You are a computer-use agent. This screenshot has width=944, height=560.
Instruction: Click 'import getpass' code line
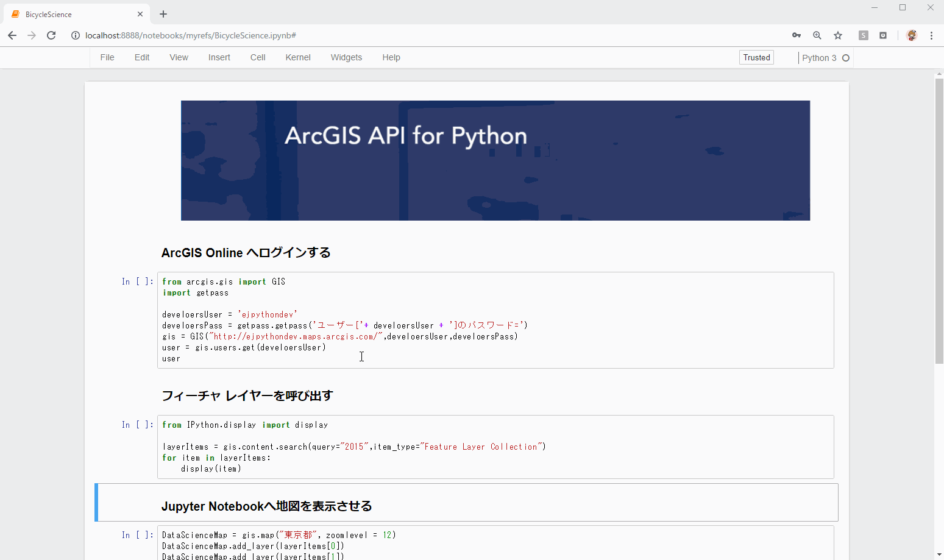coord(196,292)
